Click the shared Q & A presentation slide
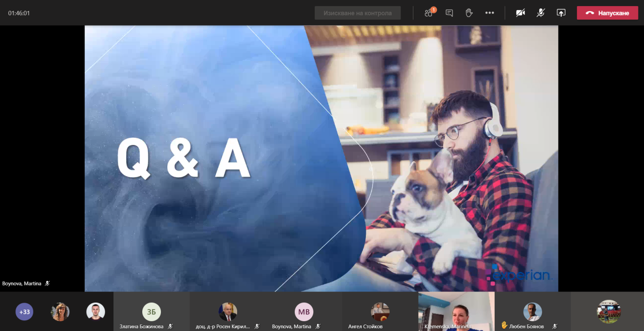 click(321, 159)
